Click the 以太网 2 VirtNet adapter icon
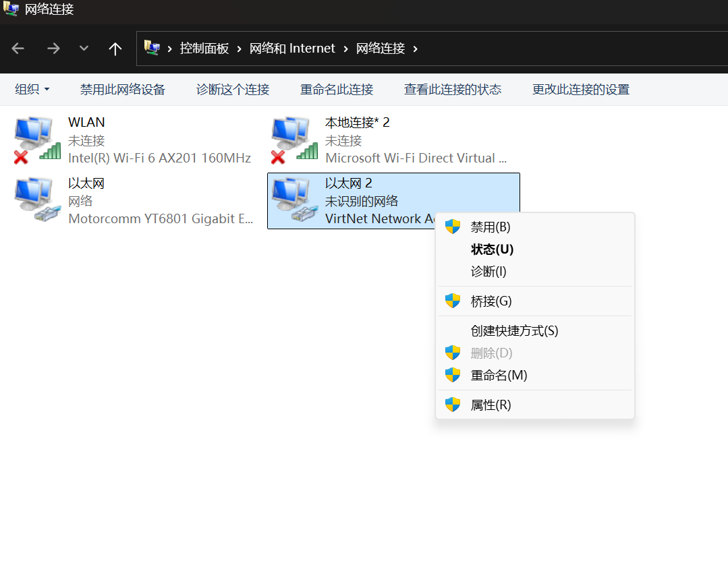This screenshot has width=728, height=563. coord(294,200)
